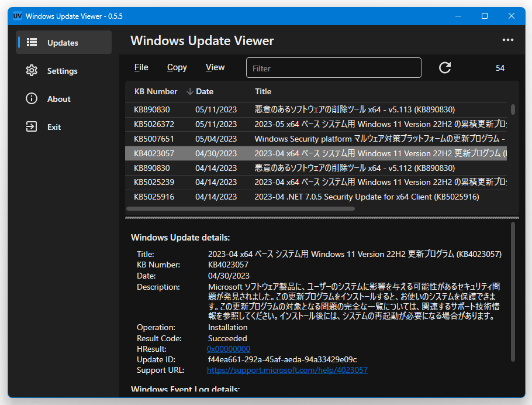532x405 pixels.
Task: Click the Settings gear icon
Action: [32, 71]
